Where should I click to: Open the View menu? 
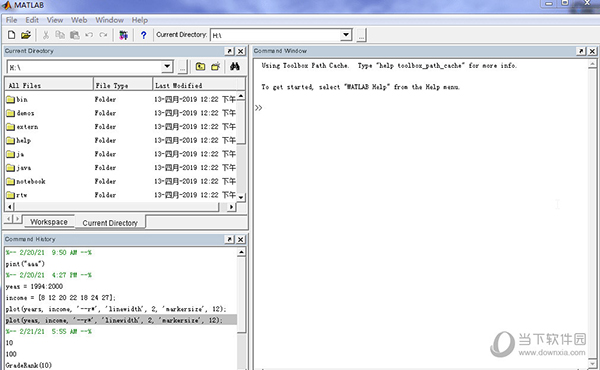click(x=55, y=20)
